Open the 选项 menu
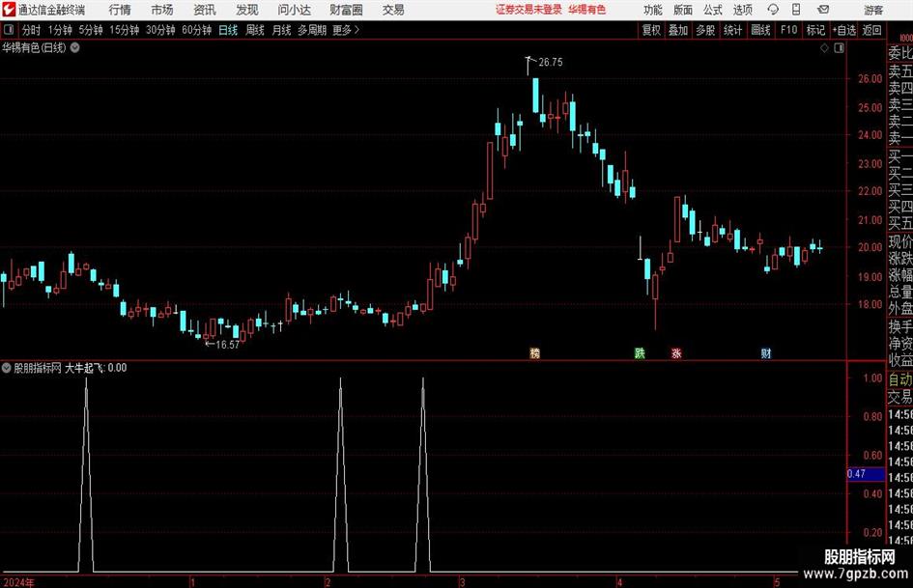The image size is (913, 588). 742,10
